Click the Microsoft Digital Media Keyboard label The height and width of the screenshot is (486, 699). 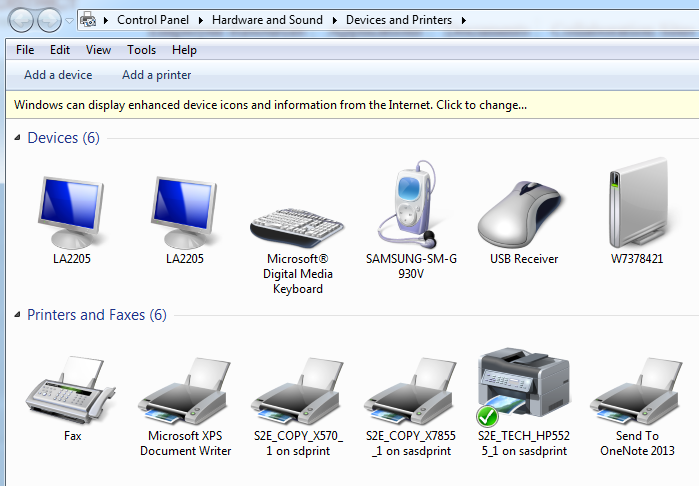[x=298, y=274]
